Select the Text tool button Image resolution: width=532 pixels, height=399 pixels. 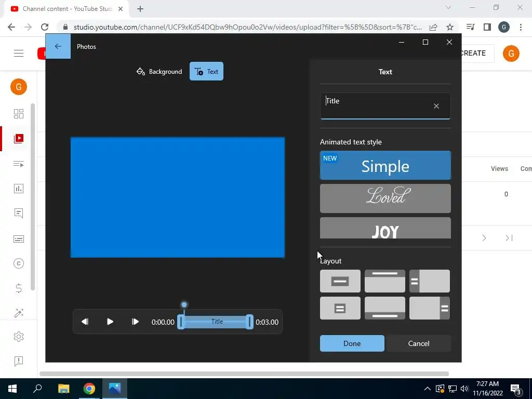(206, 71)
